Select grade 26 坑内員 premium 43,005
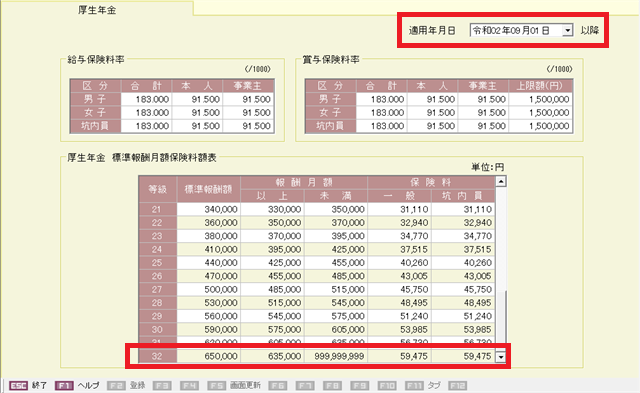The image size is (640, 393). (x=463, y=276)
